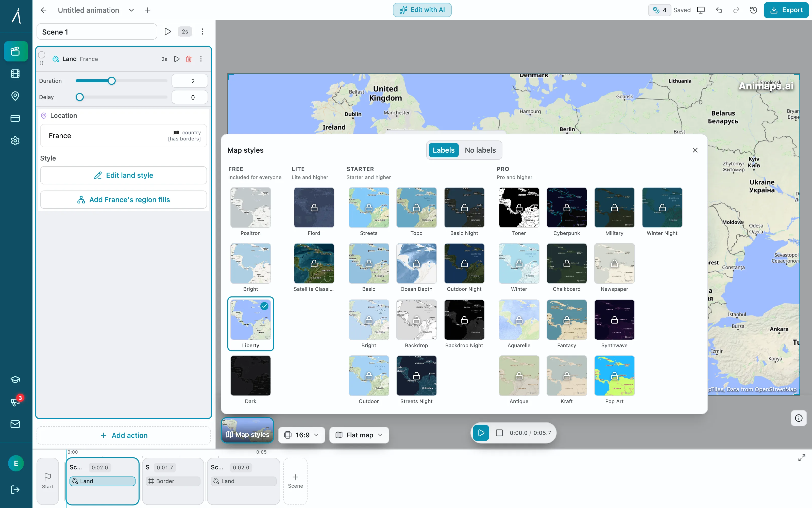Viewport: 812px width, 508px height.
Task: Open the credits counter showing 4
Action: click(x=660, y=10)
